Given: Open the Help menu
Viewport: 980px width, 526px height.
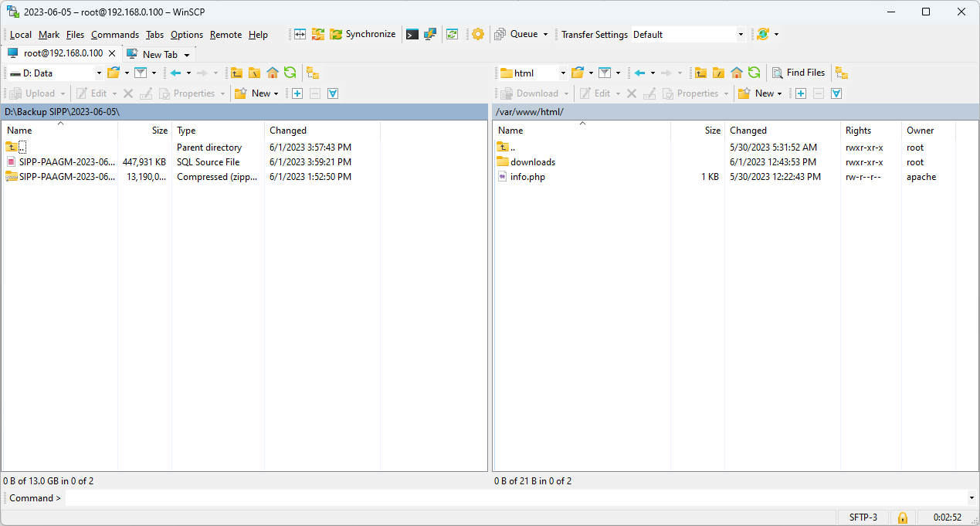Looking at the screenshot, I should point(258,35).
